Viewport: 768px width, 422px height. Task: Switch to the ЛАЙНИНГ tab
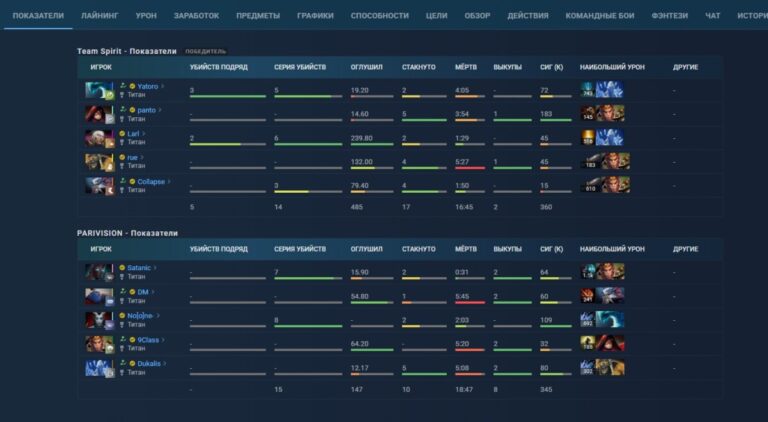point(100,16)
